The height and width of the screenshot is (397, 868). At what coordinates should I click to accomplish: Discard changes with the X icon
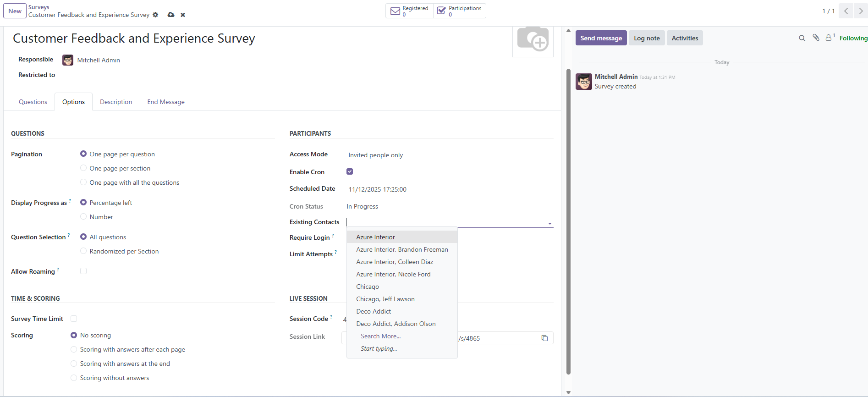[x=183, y=15]
